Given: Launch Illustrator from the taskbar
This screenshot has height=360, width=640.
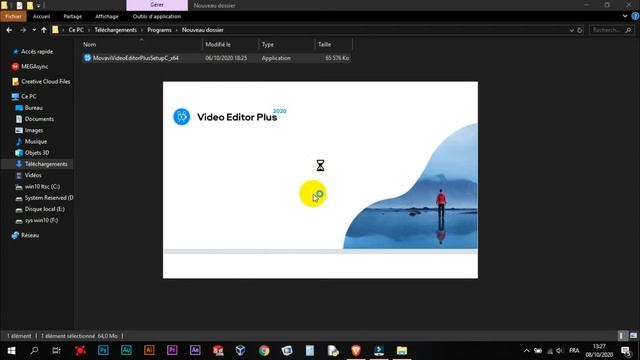Looking at the screenshot, I should (x=149, y=350).
